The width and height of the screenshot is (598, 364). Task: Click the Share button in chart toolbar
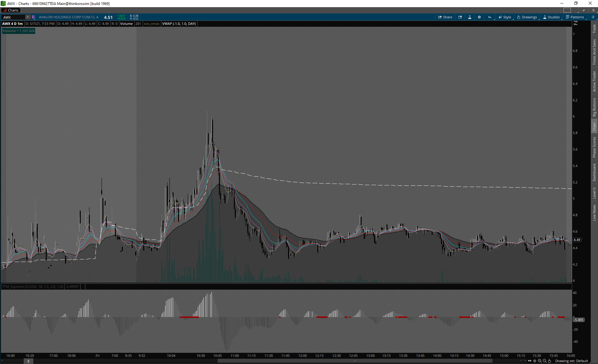coord(445,17)
